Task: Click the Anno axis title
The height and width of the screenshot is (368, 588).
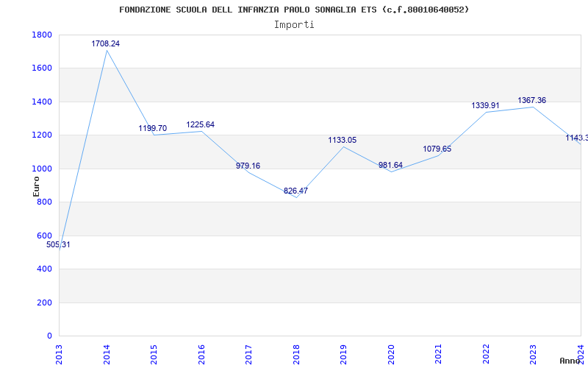Action: click(x=570, y=361)
